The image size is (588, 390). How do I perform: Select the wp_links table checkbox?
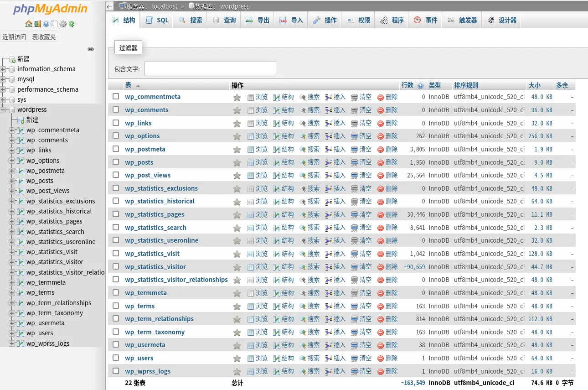pyautogui.click(x=116, y=123)
